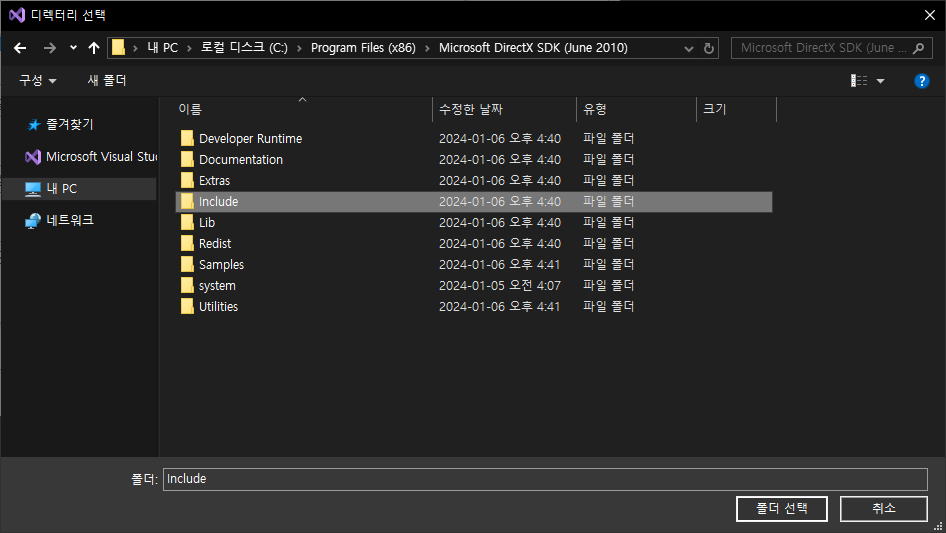Select the Lib folder icon

point(187,223)
